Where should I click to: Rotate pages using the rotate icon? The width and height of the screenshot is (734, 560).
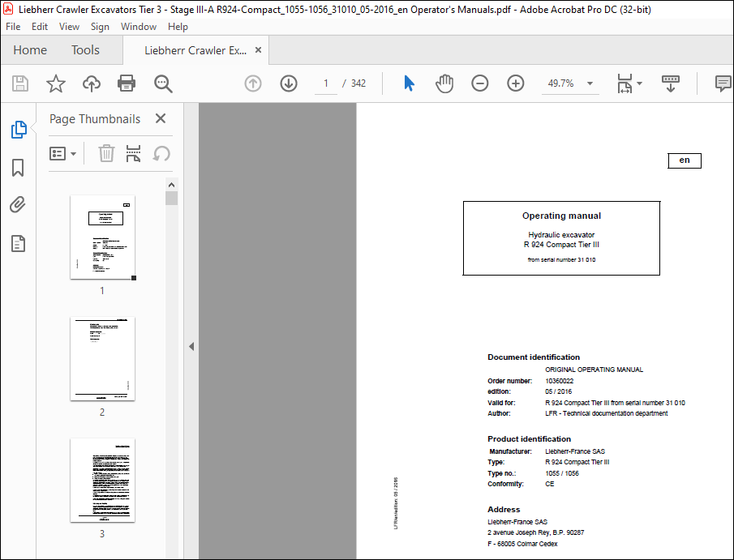(x=161, y=153)
